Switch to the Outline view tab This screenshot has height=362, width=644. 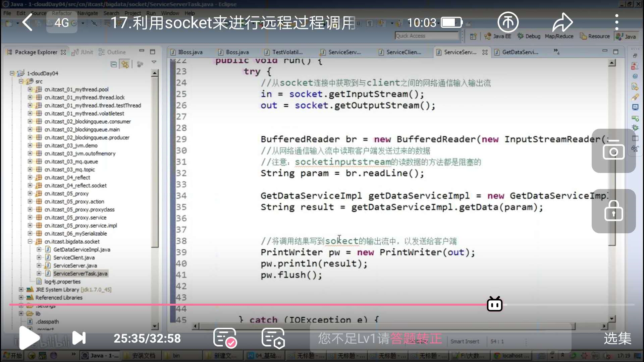coord(112,52)
